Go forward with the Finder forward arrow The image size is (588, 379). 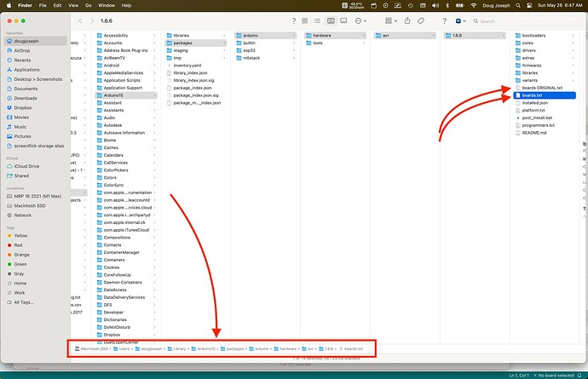click(x=92, y=21)
